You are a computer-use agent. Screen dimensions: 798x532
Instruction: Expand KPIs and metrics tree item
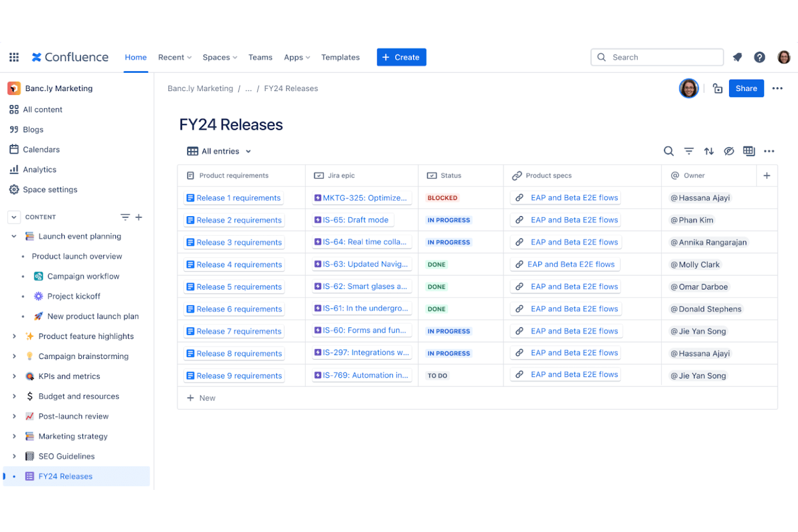coord(14,376)
